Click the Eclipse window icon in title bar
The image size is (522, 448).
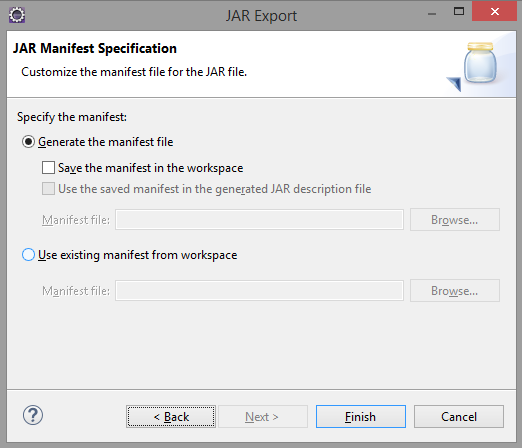click(17, 15)
